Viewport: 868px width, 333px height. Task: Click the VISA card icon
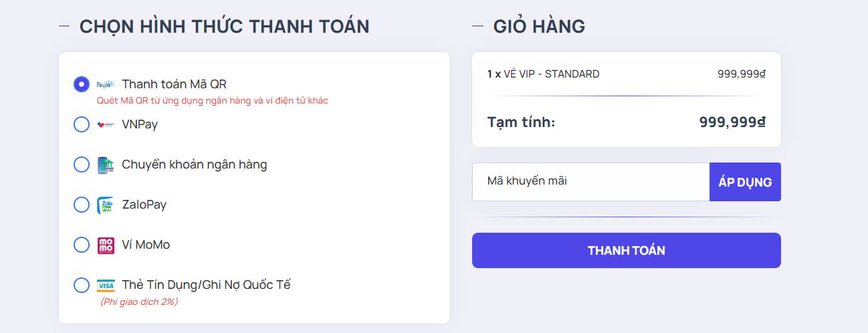click(x=106, y=285)
